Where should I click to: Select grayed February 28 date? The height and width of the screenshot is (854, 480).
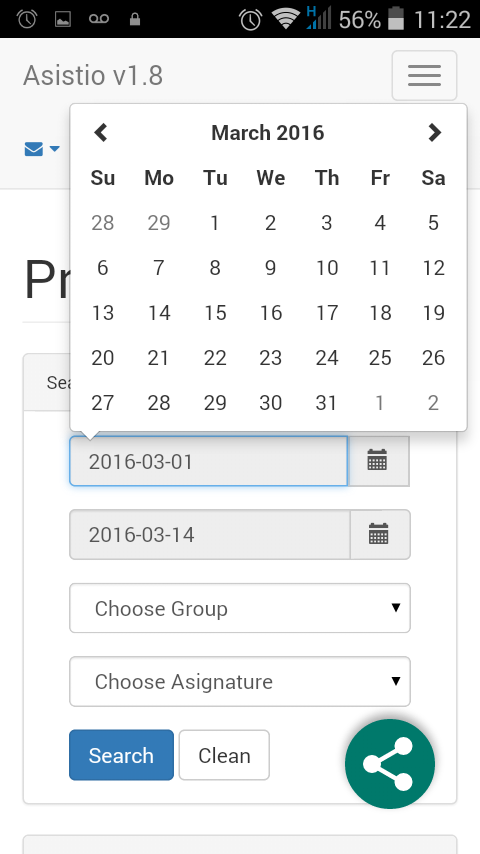click(x=102, y=222)
